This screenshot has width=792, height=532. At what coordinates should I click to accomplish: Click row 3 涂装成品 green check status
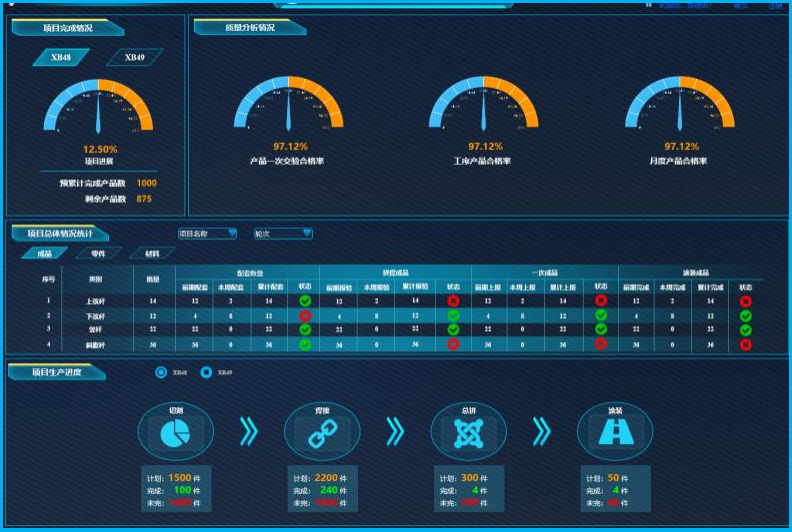pos(746,330)
